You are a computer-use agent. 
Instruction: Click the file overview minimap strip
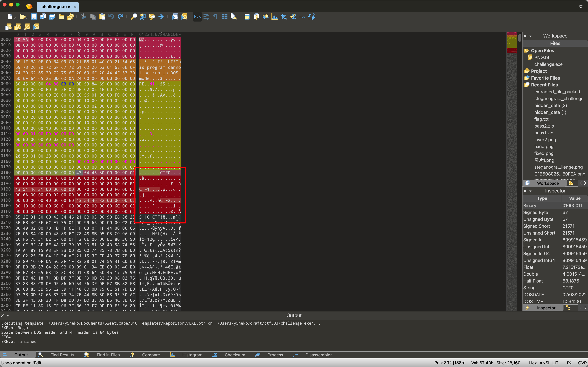tap(511, 170)
